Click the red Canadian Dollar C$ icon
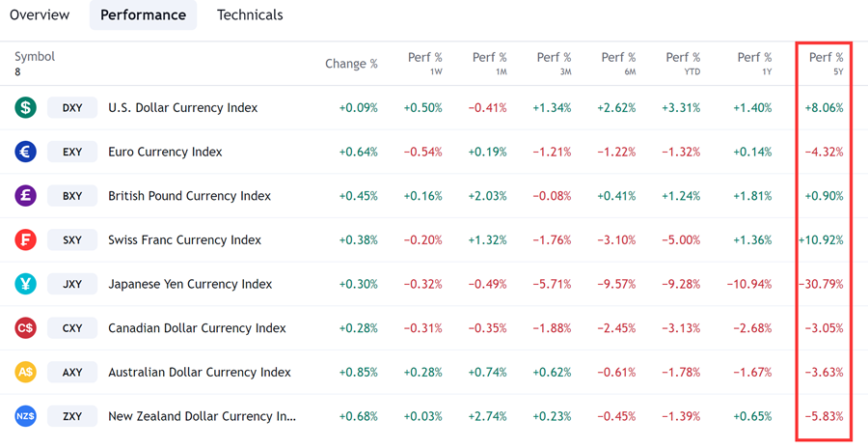 pos(26,328)
